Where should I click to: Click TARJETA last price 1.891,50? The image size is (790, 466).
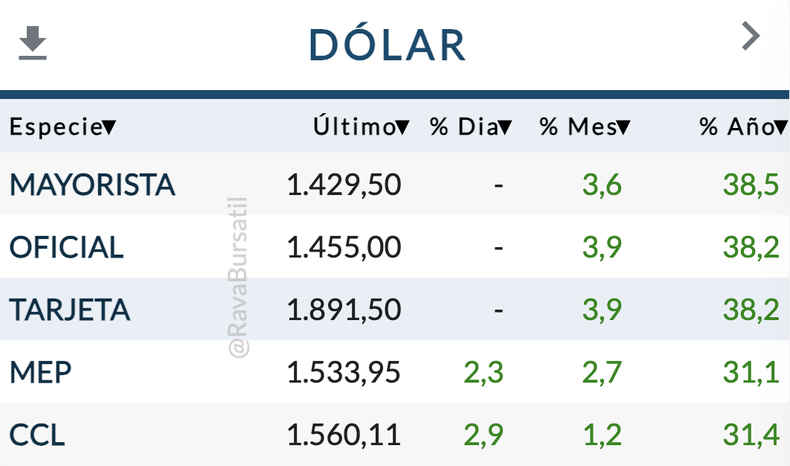click(343, 309)
